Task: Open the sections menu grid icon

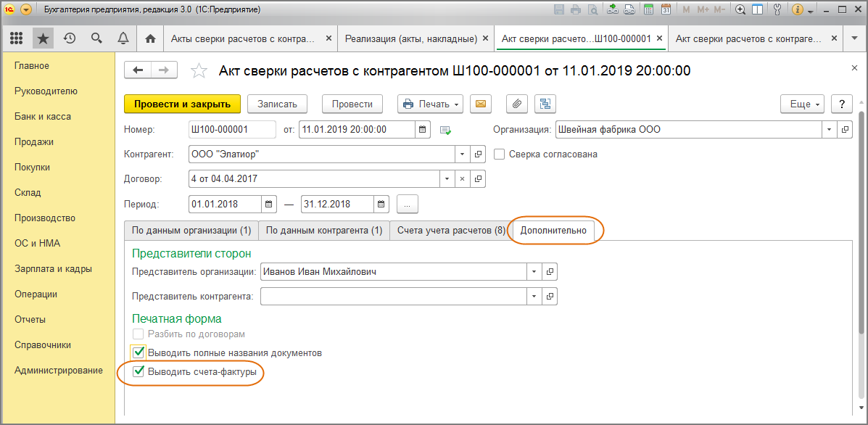Action: 17,38
